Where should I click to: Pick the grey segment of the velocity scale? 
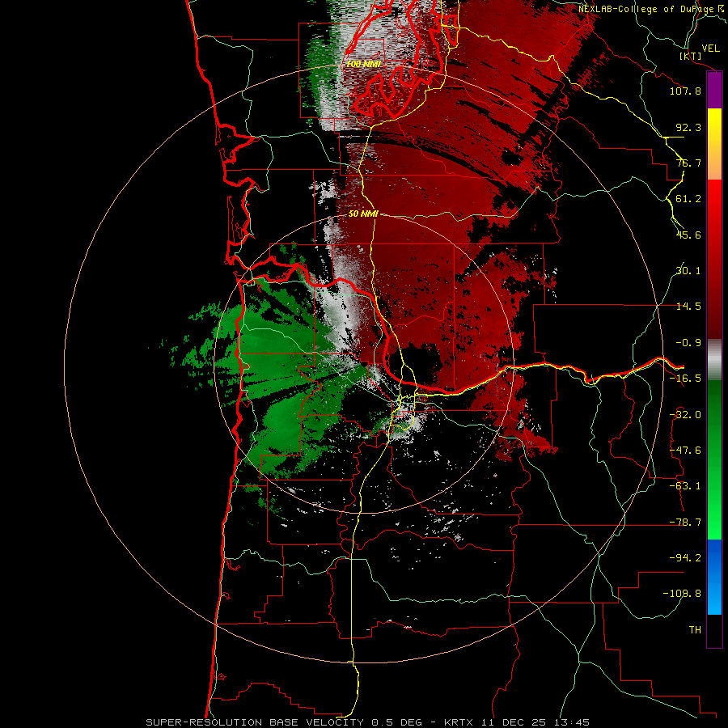[714, 360]
